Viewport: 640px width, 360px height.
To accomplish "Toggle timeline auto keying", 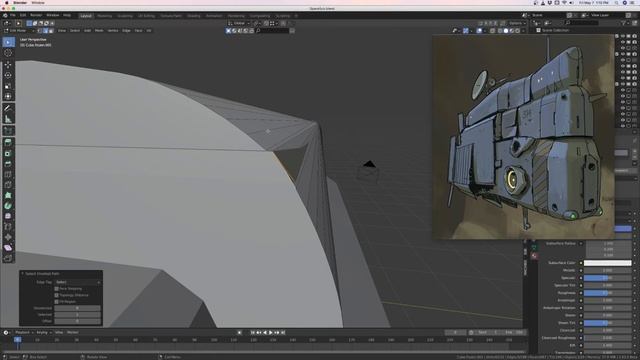I will (240, 333).
